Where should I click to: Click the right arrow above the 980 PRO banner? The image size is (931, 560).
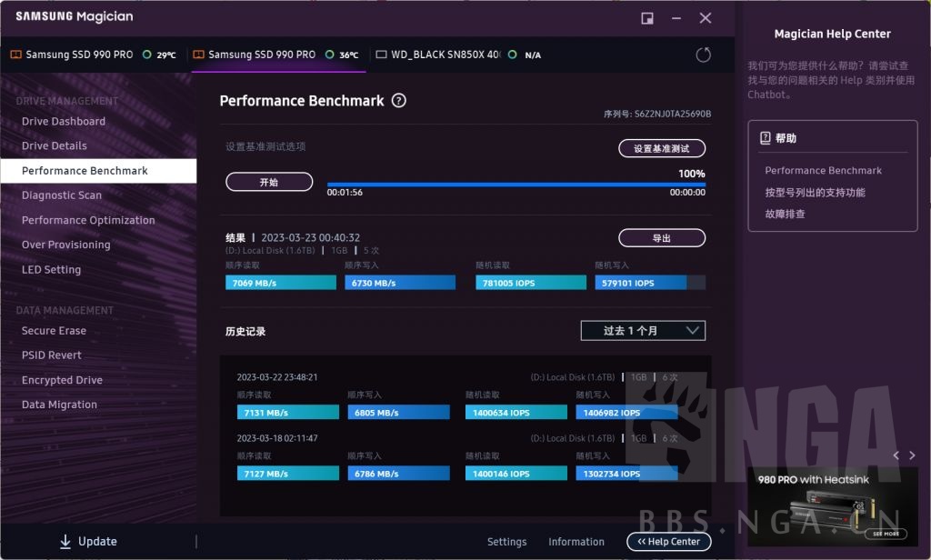pos(912,455)
